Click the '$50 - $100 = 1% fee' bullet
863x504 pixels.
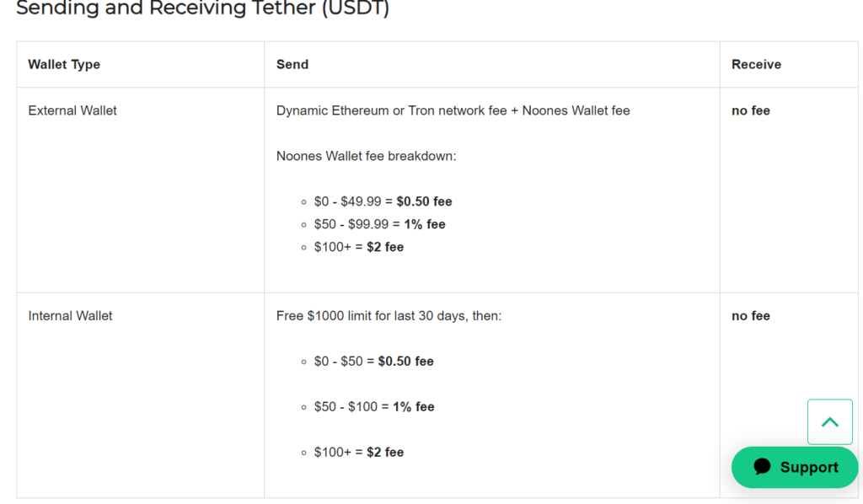[374, 406]
